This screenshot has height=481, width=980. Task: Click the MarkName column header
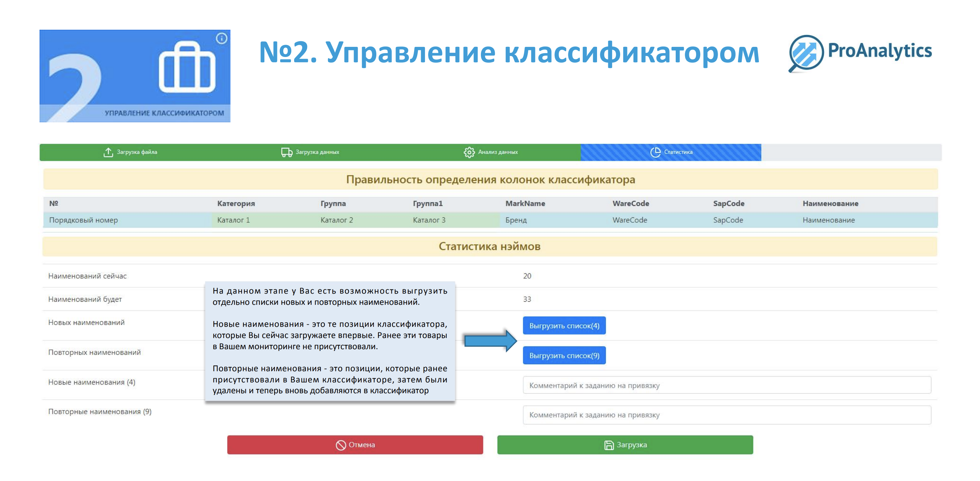tap(525, 203)
